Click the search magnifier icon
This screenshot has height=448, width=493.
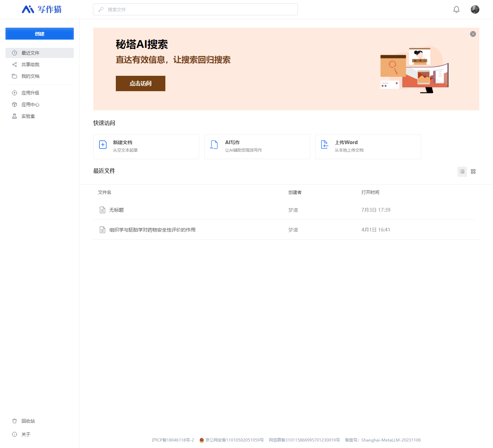(101, 10)
